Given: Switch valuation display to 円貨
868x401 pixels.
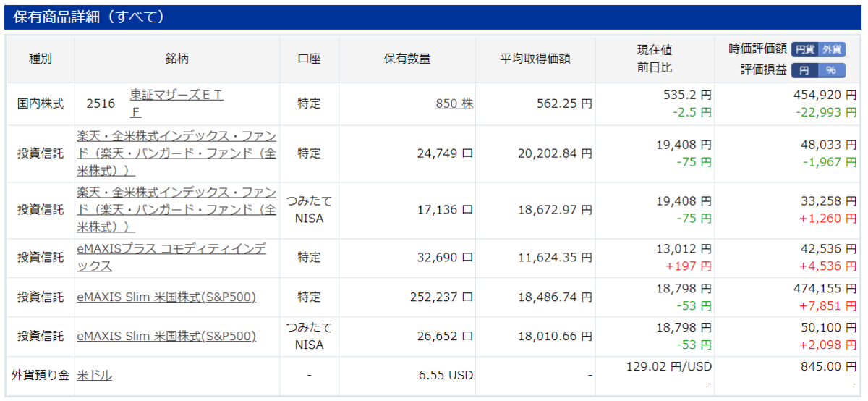Looking at the screenshot, I should tap(805, 49).
